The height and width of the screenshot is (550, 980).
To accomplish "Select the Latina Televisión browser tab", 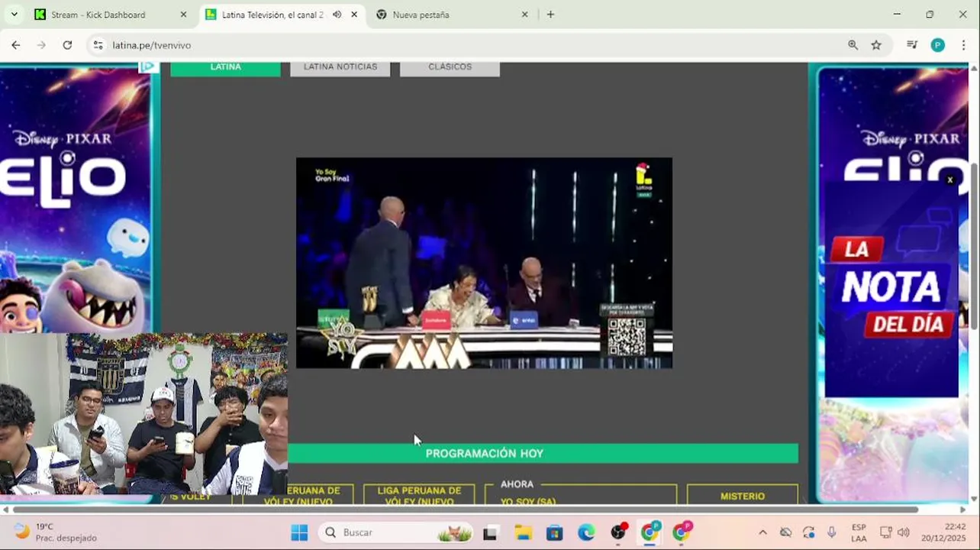I will (x=272, y=15).
